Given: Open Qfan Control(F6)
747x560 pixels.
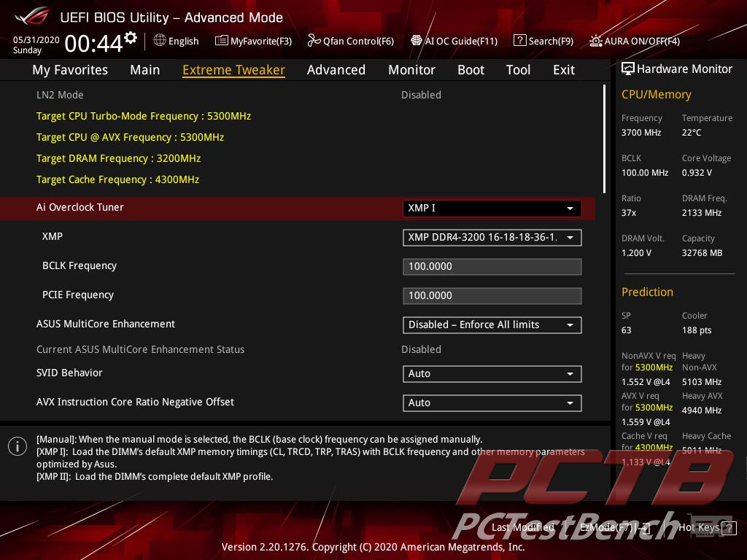Looking at the screenshot, I should click(351, 41).
